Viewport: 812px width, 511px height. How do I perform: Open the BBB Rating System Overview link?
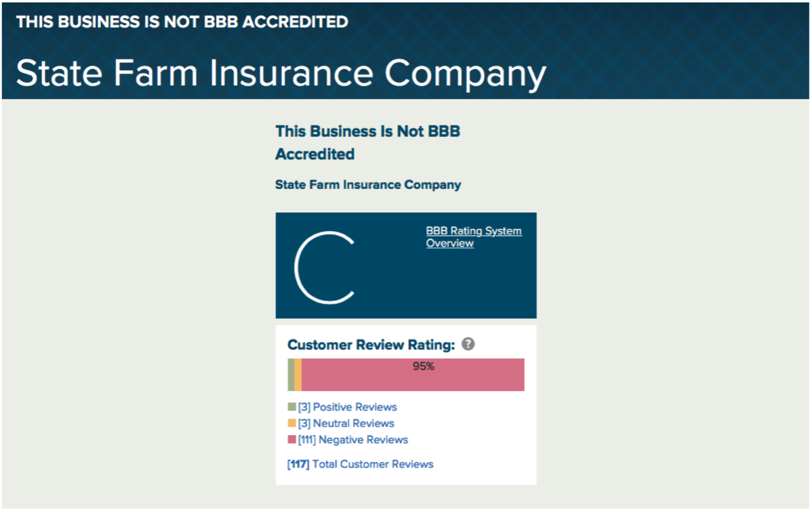[473, 237]
